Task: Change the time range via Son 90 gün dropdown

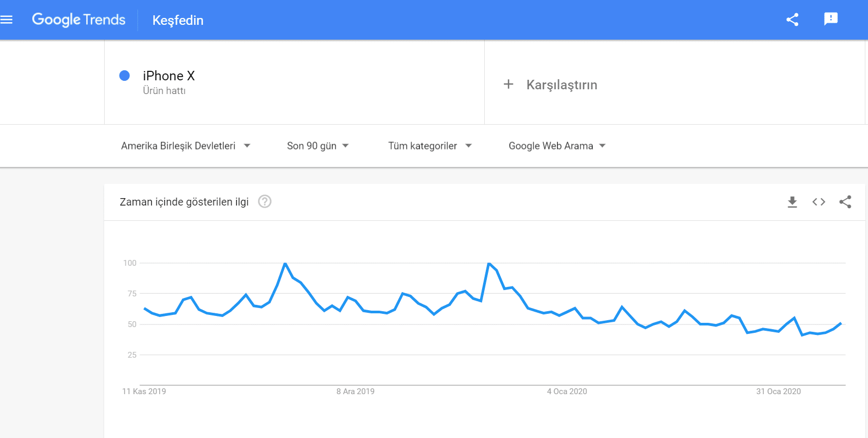Action: coord(317,146)
